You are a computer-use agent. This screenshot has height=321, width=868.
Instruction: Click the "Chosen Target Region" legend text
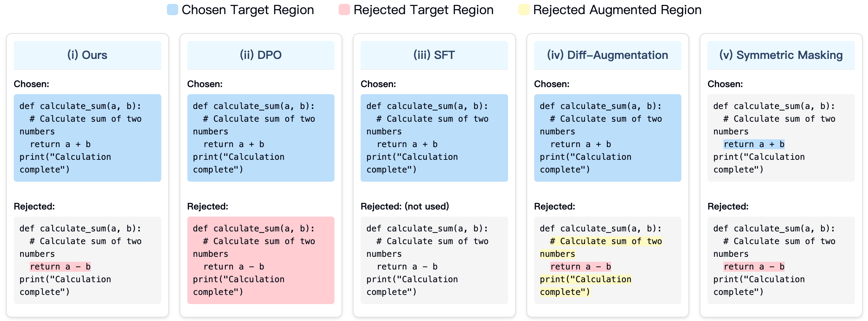[248, 10]
